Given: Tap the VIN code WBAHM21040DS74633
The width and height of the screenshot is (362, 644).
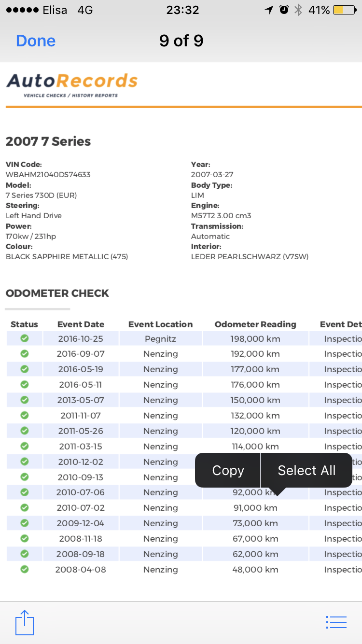Looking at the screenshot, I should (48, 174).
